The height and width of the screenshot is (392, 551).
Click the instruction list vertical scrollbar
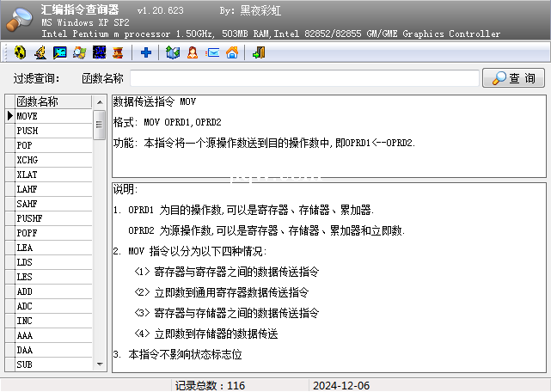point(99,241)
